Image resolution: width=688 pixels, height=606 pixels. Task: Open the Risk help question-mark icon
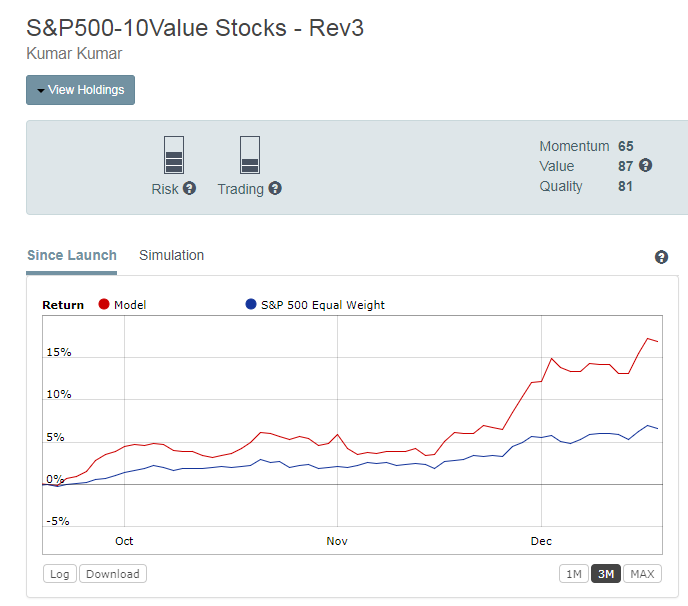pyautogui.click(x=190, y=188)
